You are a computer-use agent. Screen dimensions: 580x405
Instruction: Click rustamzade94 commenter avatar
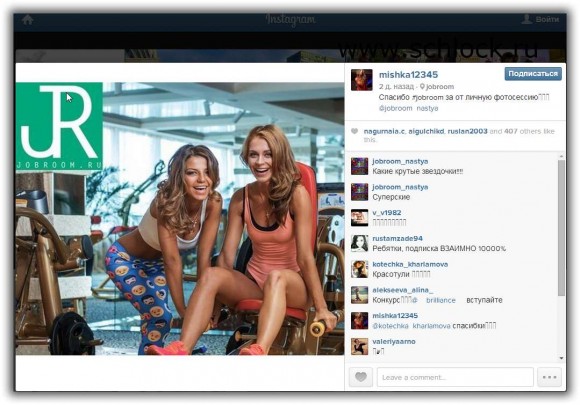[359, 243]
